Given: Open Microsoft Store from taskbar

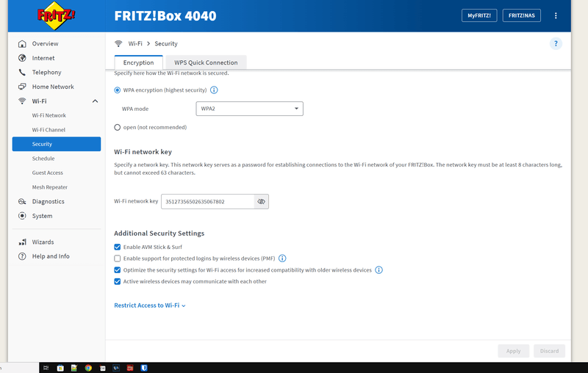Looking at the screenshot, I should tap(60, 368).
